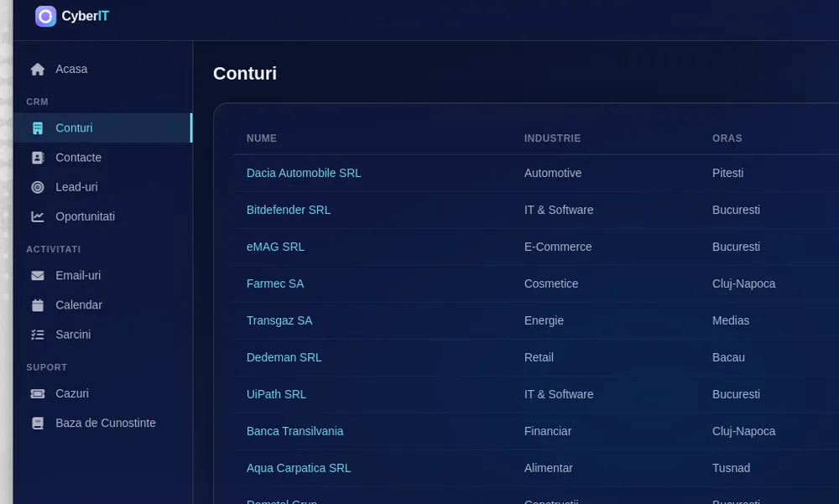
Task: Click the INDUSTRIE column header
Action: (x=552, y=138)
